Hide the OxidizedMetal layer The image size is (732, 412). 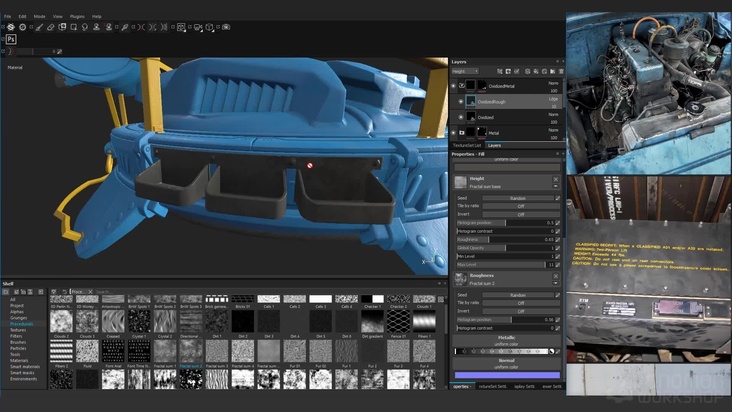click(454, 87)
